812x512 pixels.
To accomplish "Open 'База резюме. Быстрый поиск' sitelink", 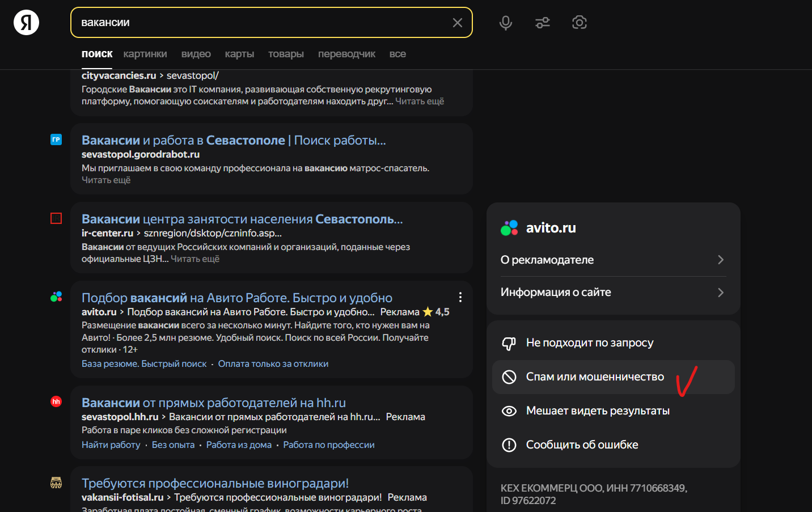I will pyautogui.click(x=144, y=364).
